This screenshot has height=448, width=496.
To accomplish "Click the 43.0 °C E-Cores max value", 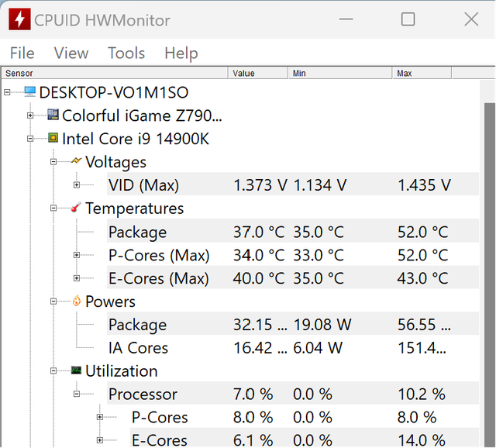I will pyautogui.click(x=422, y=278).
